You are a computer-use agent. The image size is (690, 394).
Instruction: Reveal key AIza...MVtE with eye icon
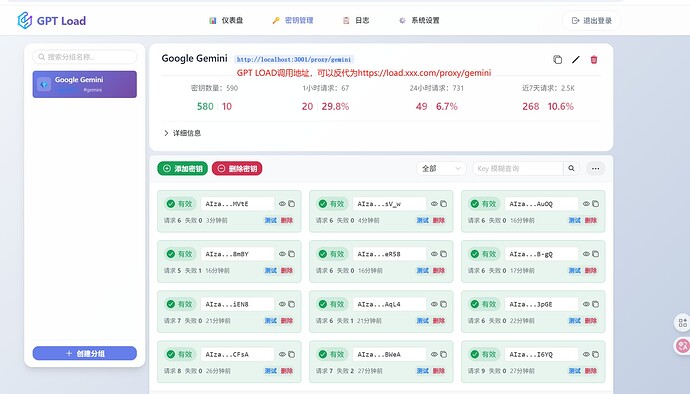[x=282, y=204]
